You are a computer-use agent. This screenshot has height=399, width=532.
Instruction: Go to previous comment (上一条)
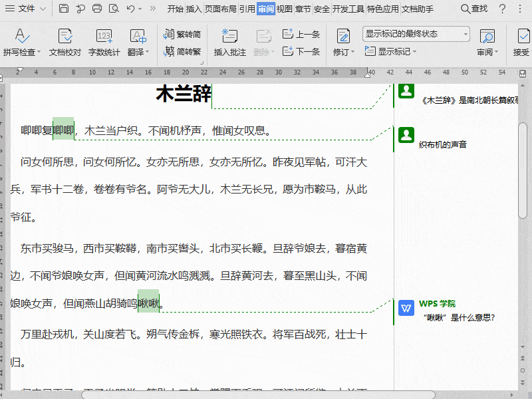[301, 34]
